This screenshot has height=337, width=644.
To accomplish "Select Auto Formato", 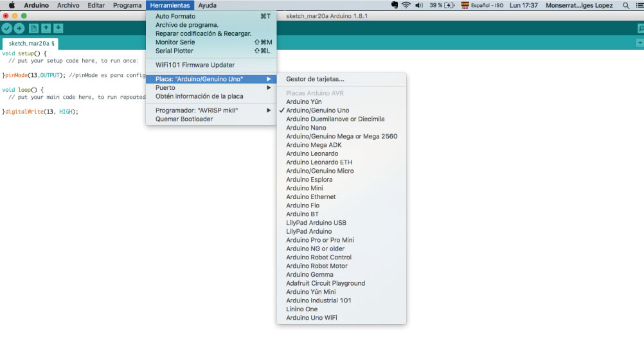I will [x=211, y=17].
